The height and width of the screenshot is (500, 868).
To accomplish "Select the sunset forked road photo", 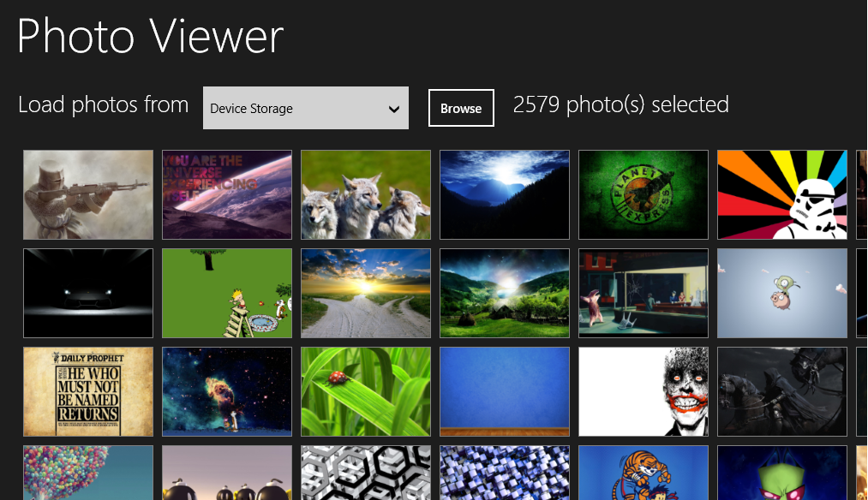I will click(x=365, y=293).
